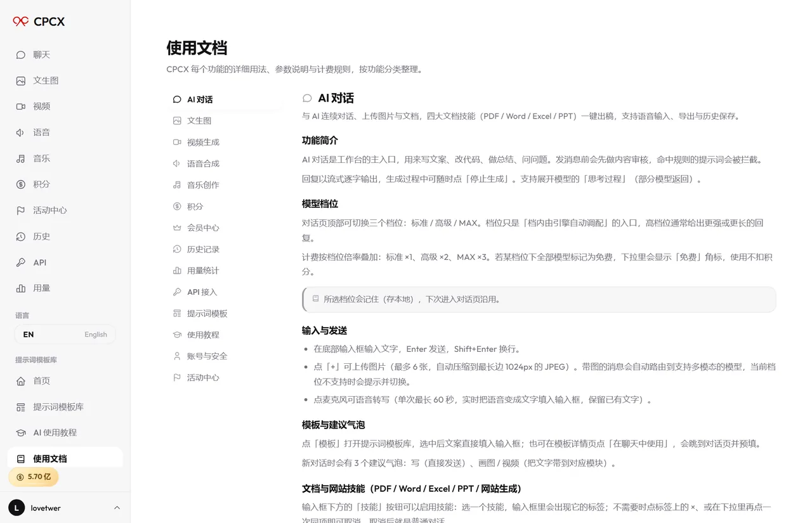Image resolution: width=812 pixels, height=523 pixels.
Task: Open 用量统计 section in docs navigation
Action: coord(225,271)
